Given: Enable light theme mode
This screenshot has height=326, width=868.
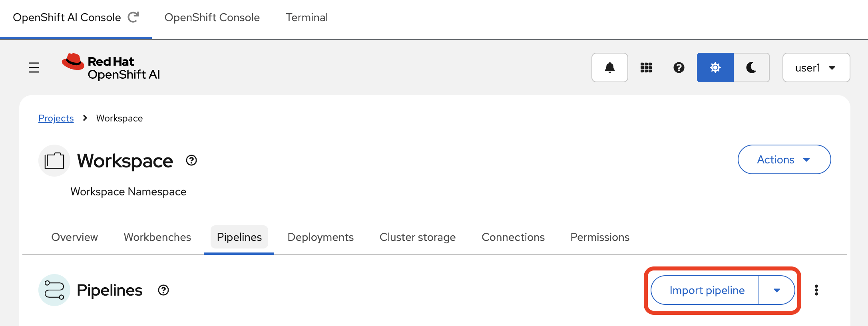Looking at the screenshot, I should point(715,68).
